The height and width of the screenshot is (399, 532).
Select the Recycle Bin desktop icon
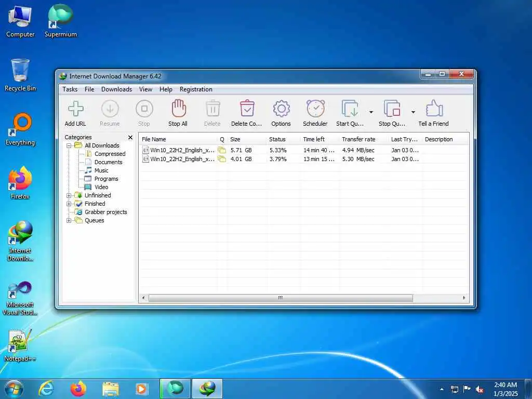click(x=20, y=75)
